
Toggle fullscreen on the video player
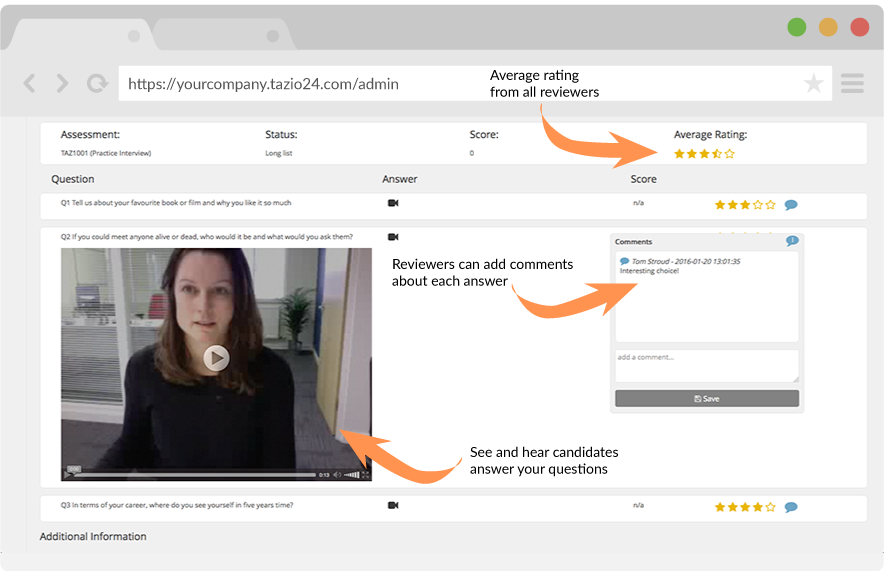(x=365, y=475)
